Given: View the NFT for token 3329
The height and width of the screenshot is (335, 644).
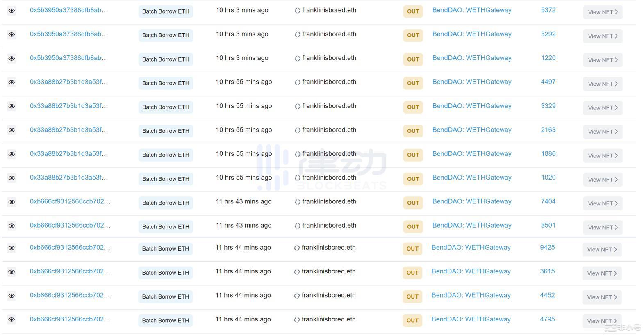Looking at the screenshot, I should point(603,108).
